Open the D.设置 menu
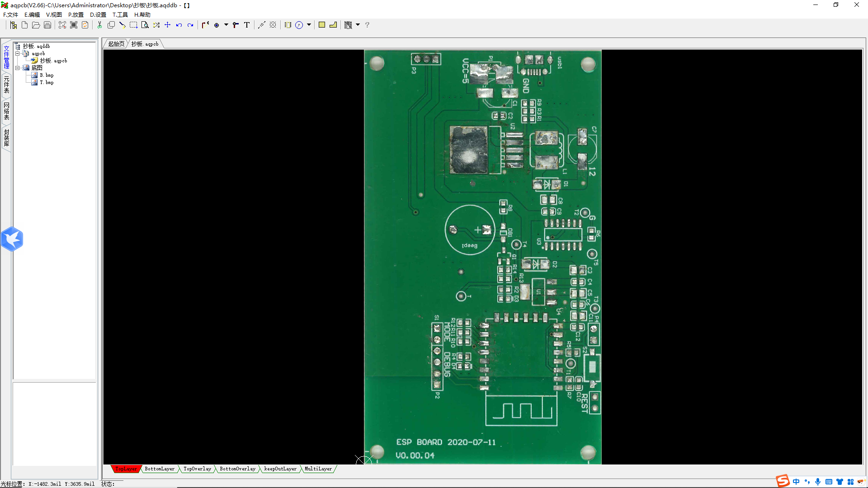The width and height of the screenshot is (868, 488). (x=98, y=14)
